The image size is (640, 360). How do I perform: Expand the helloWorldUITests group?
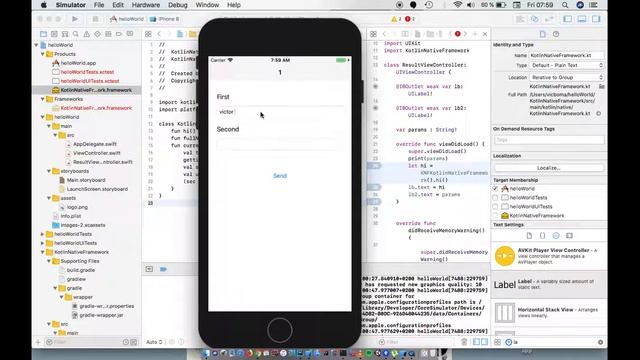[42, 243]
